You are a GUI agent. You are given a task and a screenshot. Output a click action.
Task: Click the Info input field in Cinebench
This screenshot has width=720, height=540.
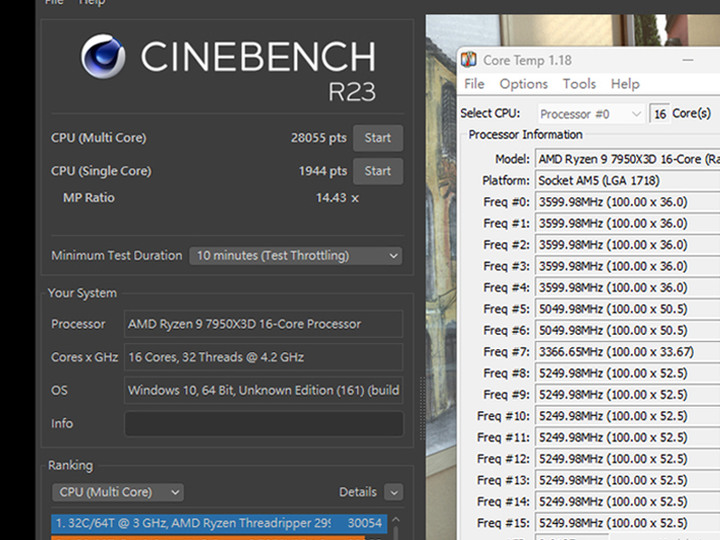(264, 423)
